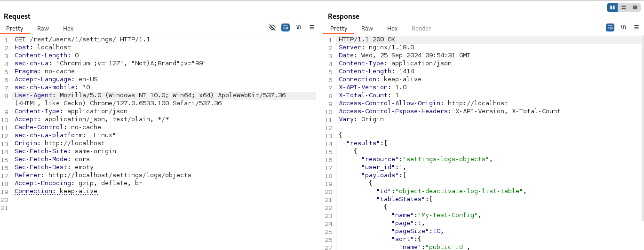Switch to combined single-pane layout

tap(635, 8)
